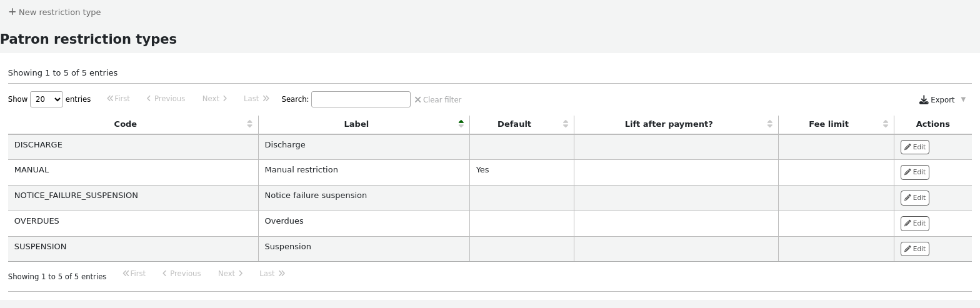
Task: Edit the DISCHARGE restriction type
Action: (x=914, y=147)
